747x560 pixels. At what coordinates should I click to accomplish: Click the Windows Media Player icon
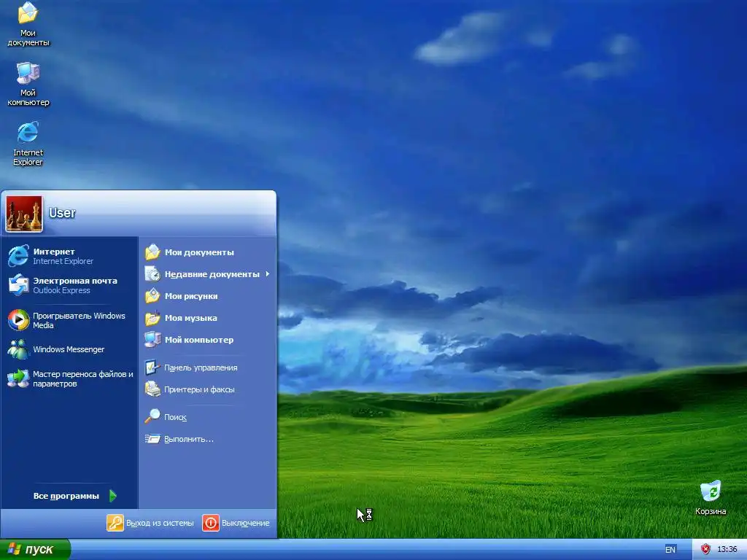point(18,320)
